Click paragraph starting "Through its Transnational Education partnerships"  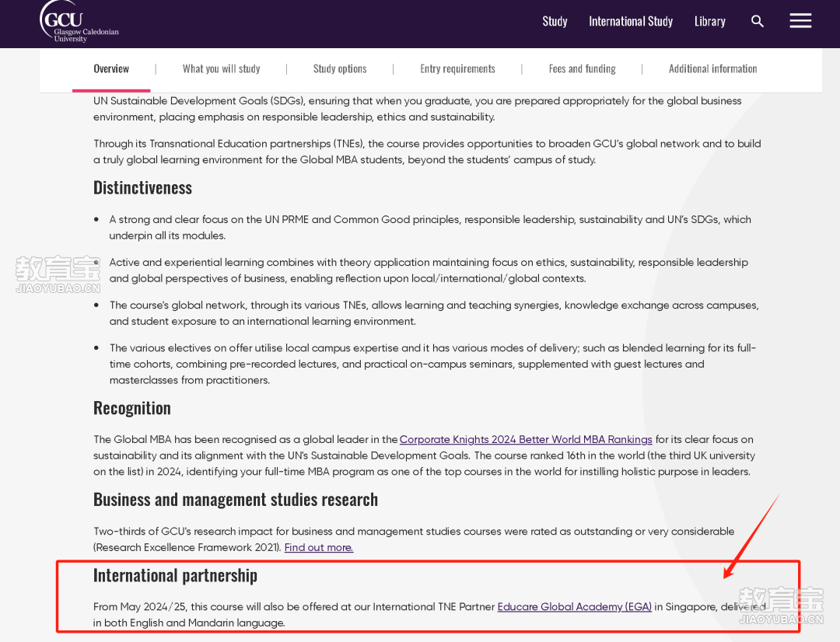tap(428, 152)
